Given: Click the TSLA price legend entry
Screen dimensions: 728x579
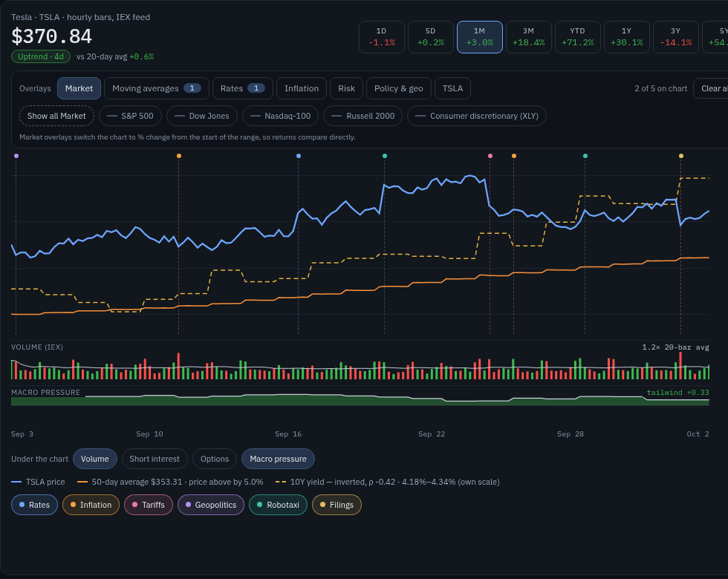Looking at the screenshot, I should pos(38,482).
